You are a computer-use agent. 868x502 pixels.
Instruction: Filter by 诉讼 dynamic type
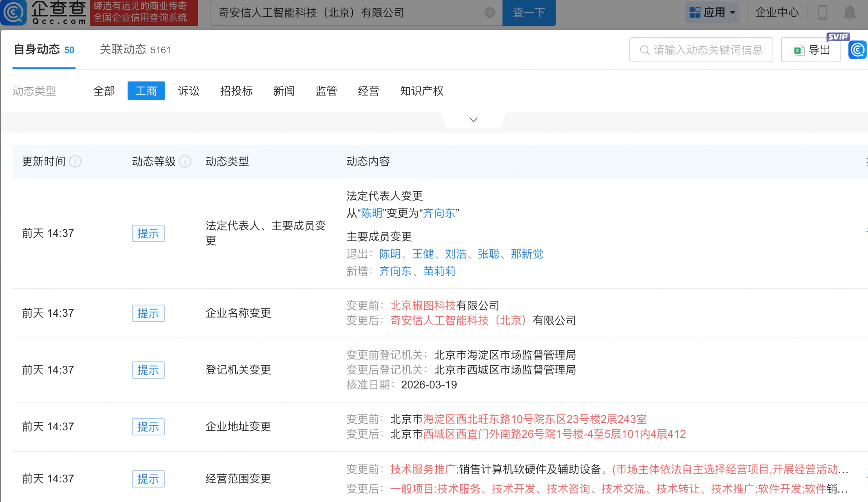pyautogui.click(x=189, y=91)
